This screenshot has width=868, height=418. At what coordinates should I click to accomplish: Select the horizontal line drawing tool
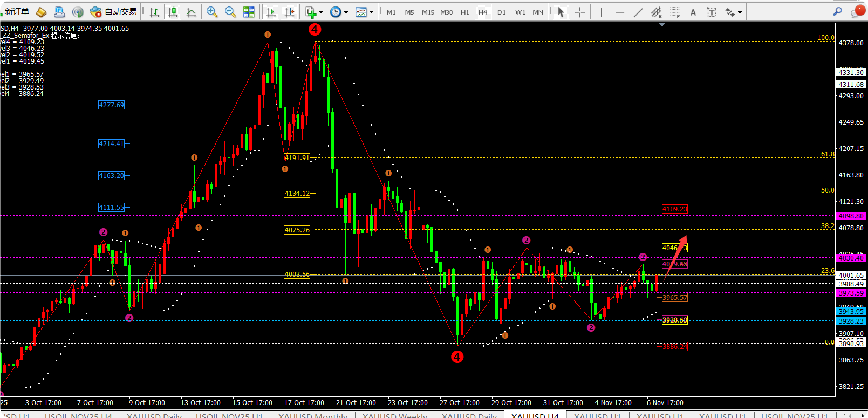point(620,12)
